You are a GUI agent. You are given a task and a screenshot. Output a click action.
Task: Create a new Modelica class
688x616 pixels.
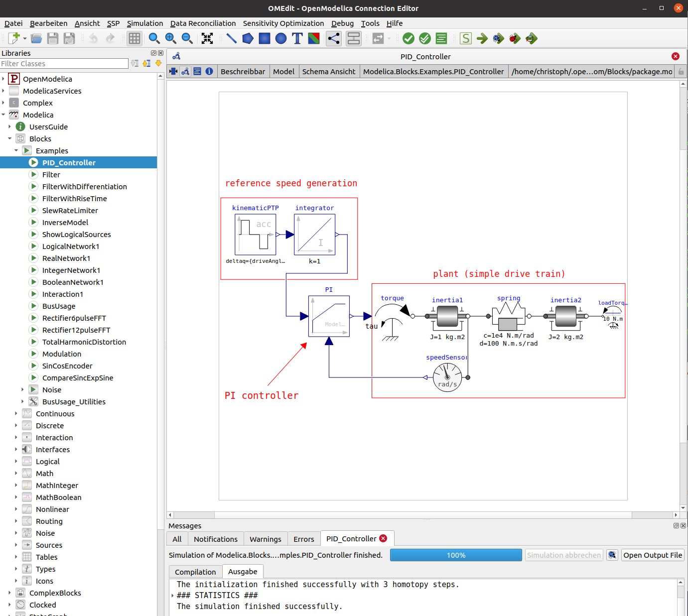click(x=14, y=38)
